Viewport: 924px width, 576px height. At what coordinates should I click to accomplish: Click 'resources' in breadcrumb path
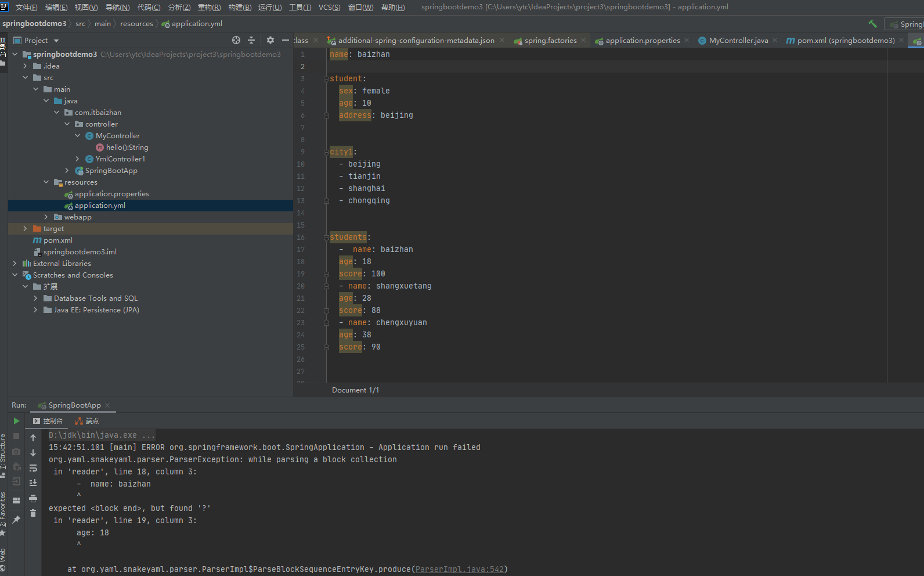(x=136, y=24)
